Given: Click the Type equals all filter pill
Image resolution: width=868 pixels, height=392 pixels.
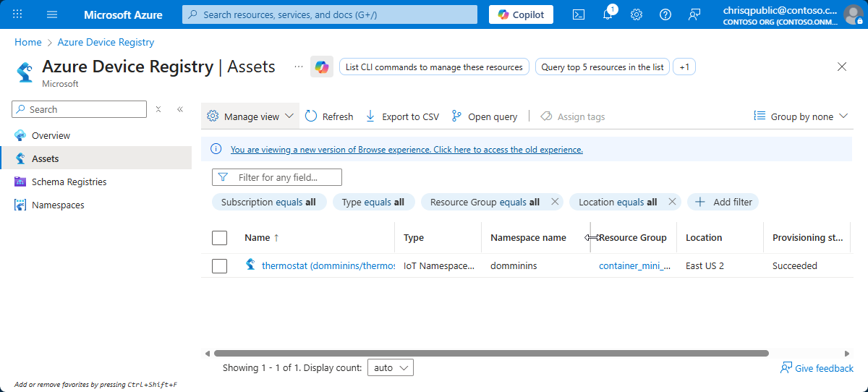Looking at the screenshot, I should click(373, 202).
